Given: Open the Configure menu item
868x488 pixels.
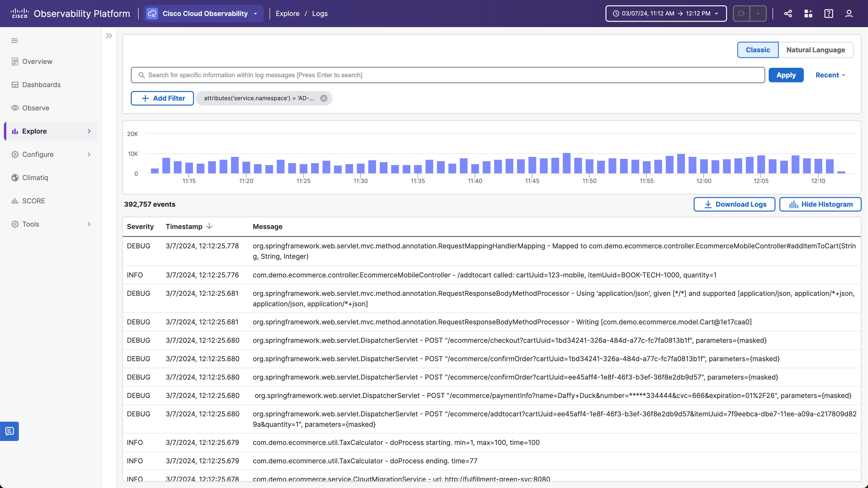Looking at the screenshot, I should tap(51, 154).
